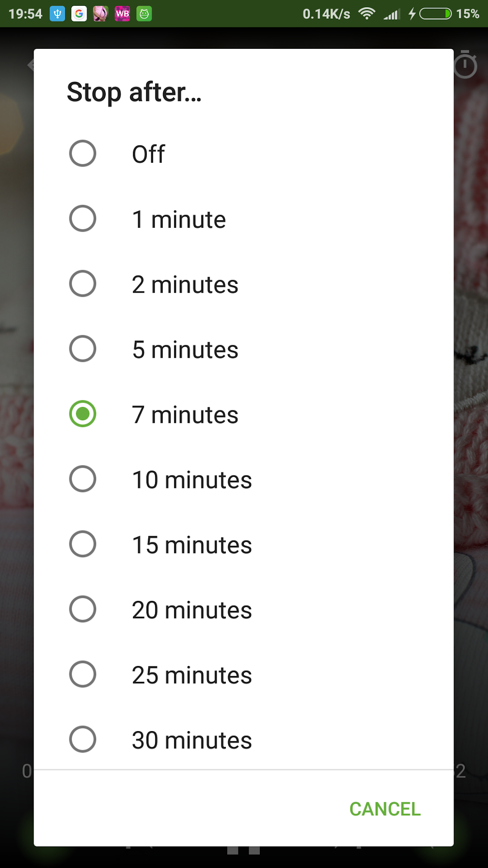The image size is (488, 868).
Task: Choose the 2 minutes radio button
Action: click(83, 284)
